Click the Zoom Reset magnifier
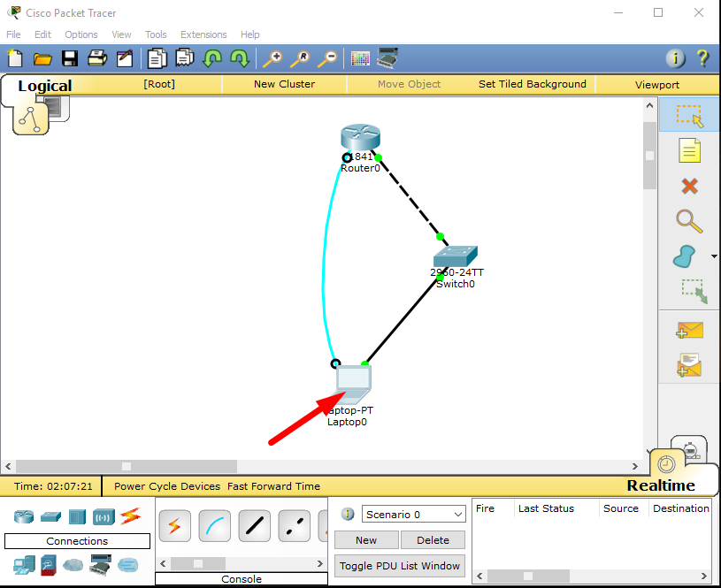Screen dimensions: 721x588 pyautogui.click(x=300, y=59)
